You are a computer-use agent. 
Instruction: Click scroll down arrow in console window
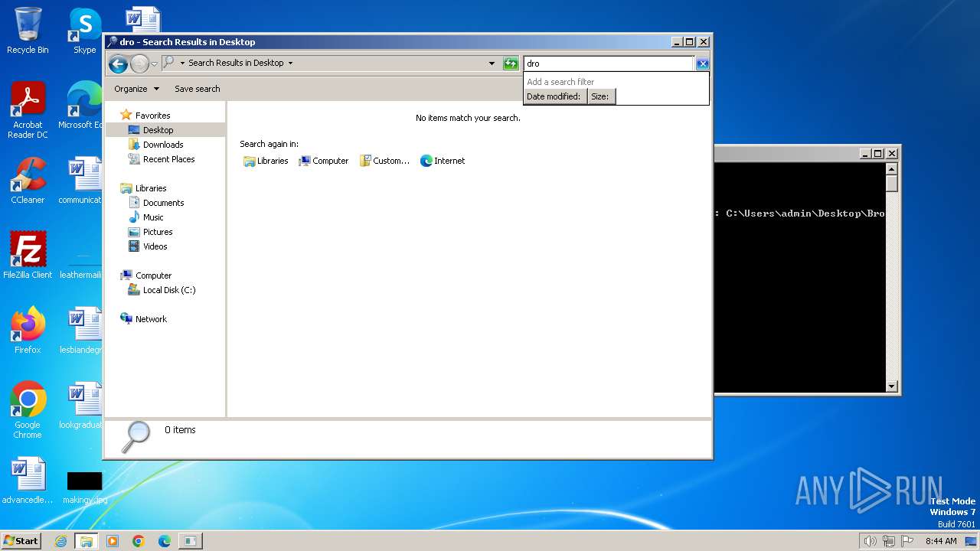point(891,386)
